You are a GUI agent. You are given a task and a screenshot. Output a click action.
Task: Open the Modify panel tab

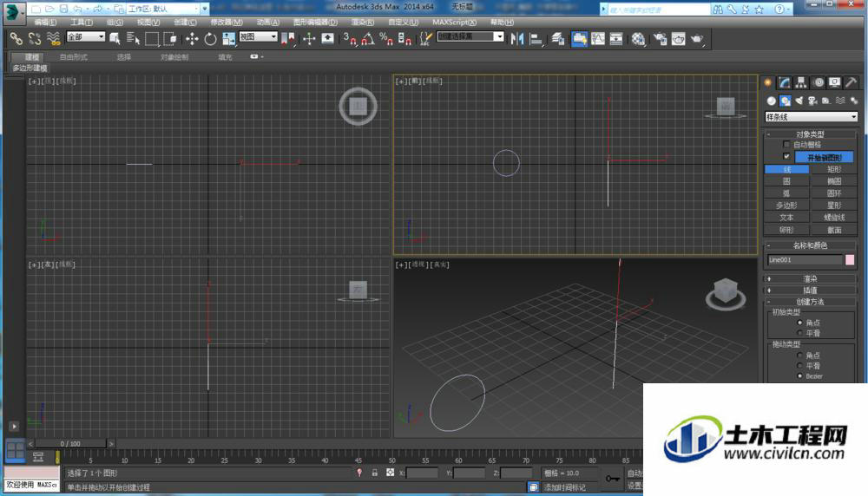785,82
